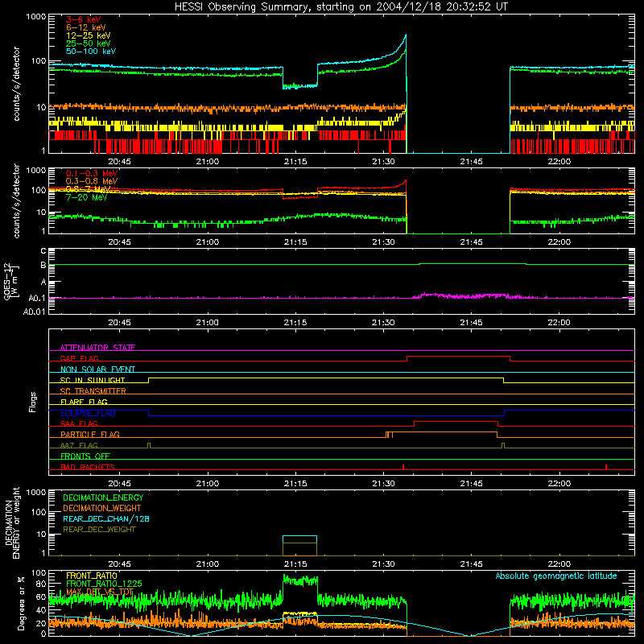The height and width of the screenshot is (644, 644).
Task: Click the HESSI Observing Summary title text
Action: tap(341, 7)
